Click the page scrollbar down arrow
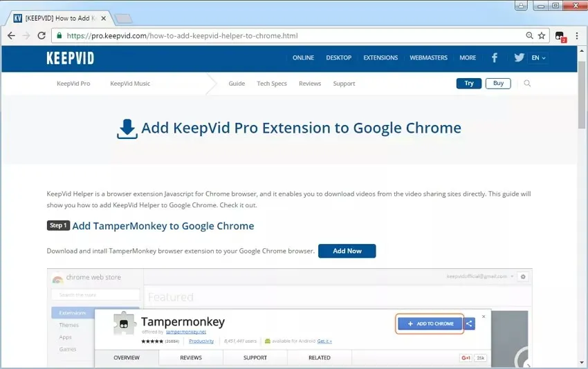This screenshot has width=588, height=369. point(582,363)
